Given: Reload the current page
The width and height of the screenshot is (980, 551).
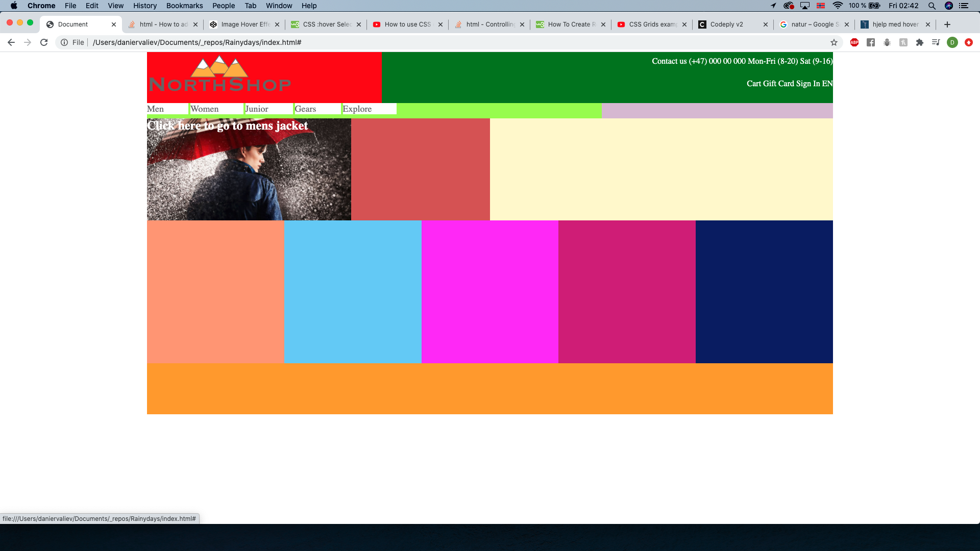Looking at the screenshot, I should (44, 42).
